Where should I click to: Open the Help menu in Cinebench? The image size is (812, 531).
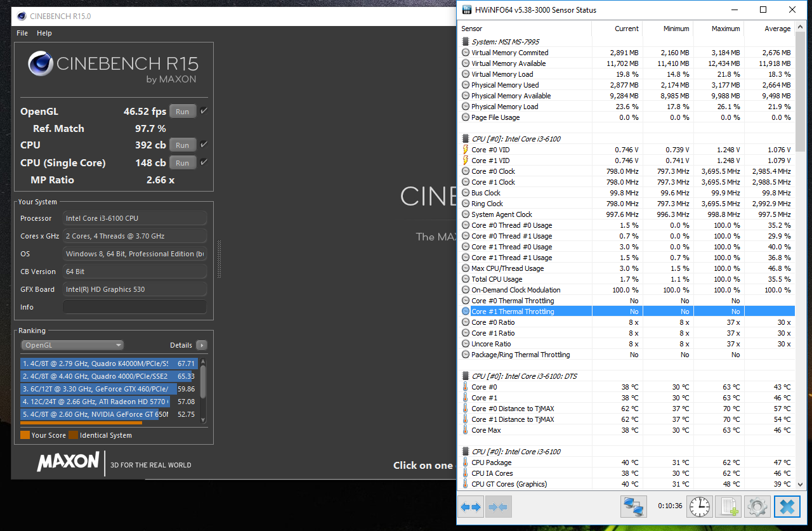coord(44,33)
